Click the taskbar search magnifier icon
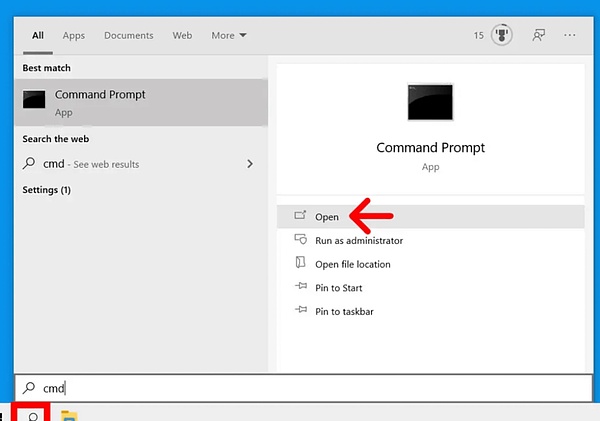This screenshot has width=600, height=421. [34, 415]
